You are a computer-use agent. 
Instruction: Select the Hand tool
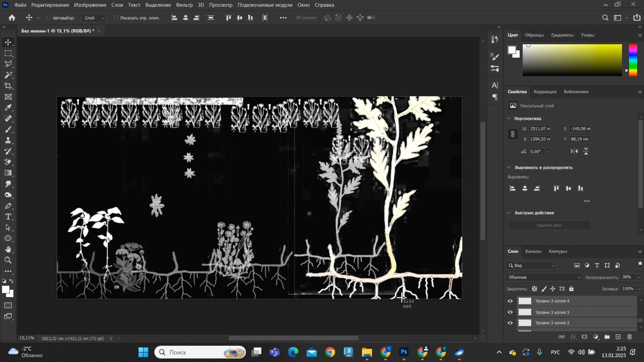click(8, 249)
